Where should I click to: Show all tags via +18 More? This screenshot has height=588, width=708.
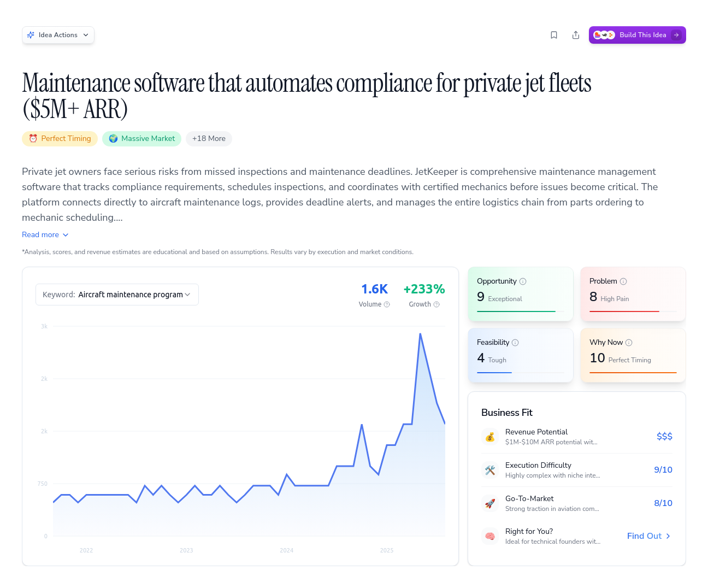209,138
